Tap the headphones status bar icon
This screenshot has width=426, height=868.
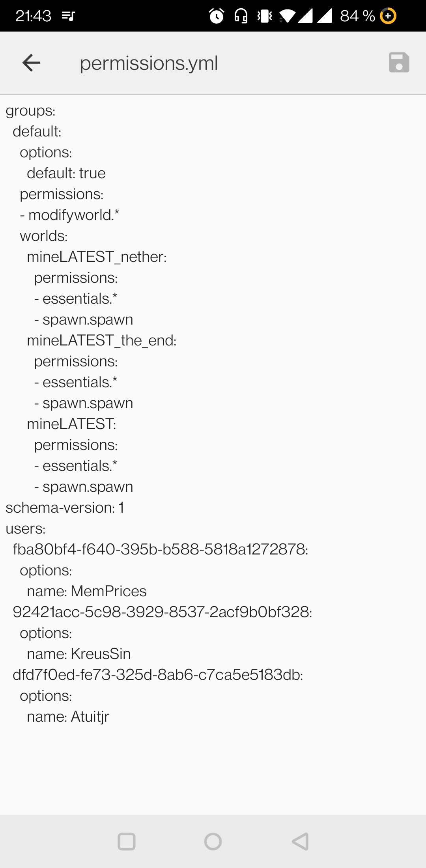click(241, 16)
